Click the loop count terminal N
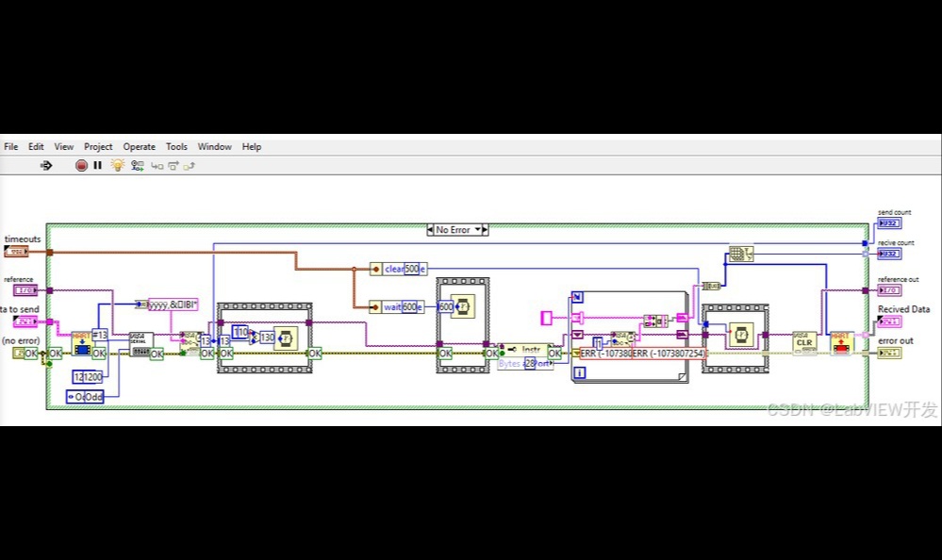 point(577,296)
